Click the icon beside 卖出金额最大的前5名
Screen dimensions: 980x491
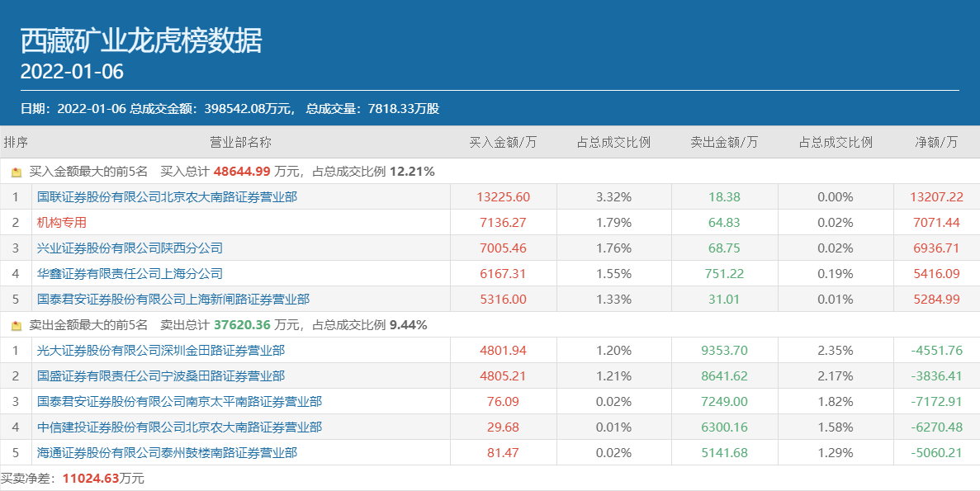[x=17, y=326]
